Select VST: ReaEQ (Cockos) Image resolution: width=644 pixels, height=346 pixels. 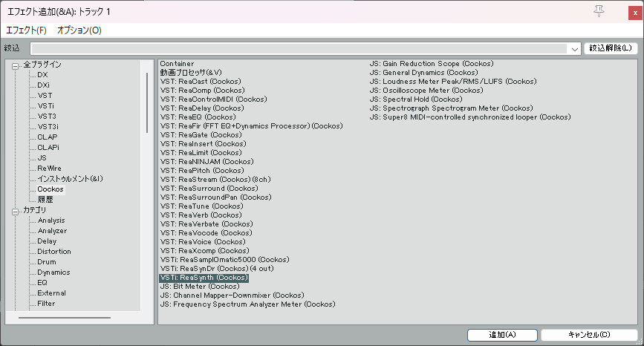click(198, 117)
